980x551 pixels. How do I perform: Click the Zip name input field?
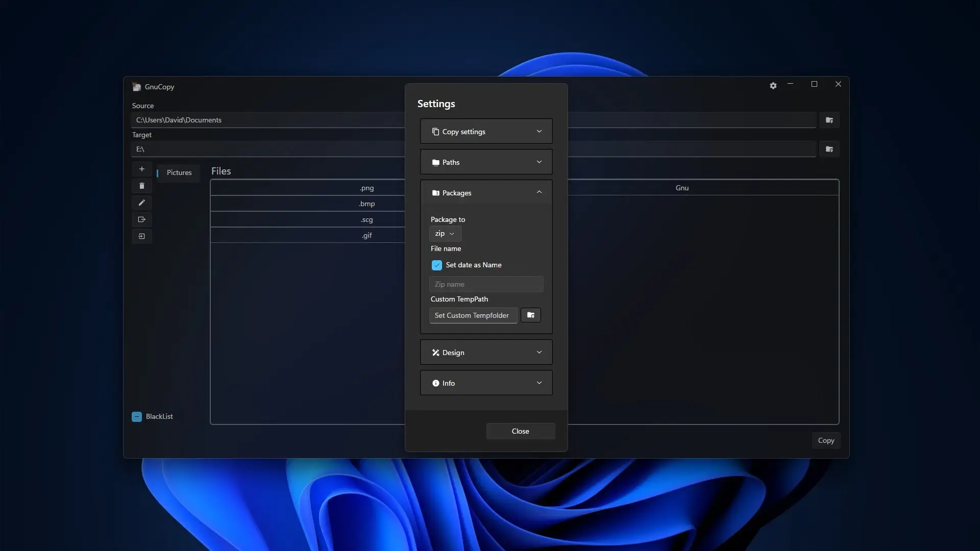pyautogui.click(x=486, y=285)
